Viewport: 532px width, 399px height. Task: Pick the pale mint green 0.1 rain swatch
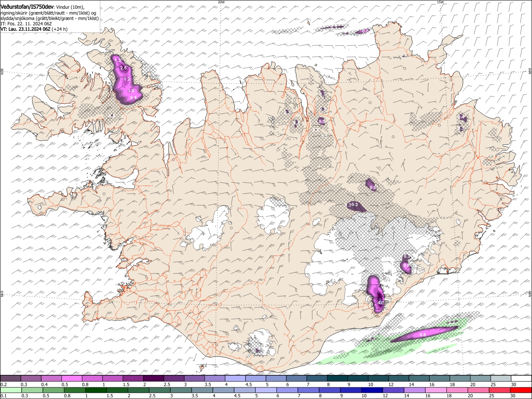[x=10, y=390]
